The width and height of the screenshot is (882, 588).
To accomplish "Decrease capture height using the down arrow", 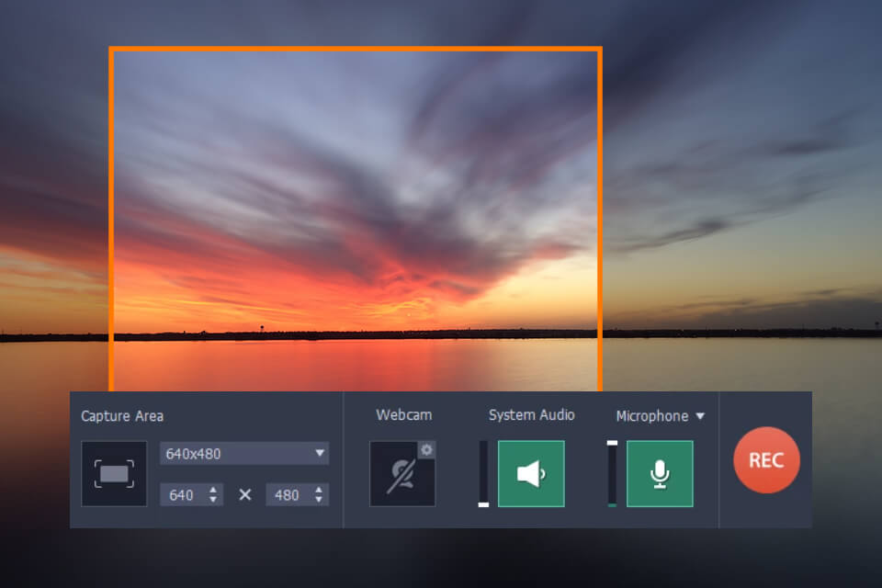I will [x=317, y=498].
